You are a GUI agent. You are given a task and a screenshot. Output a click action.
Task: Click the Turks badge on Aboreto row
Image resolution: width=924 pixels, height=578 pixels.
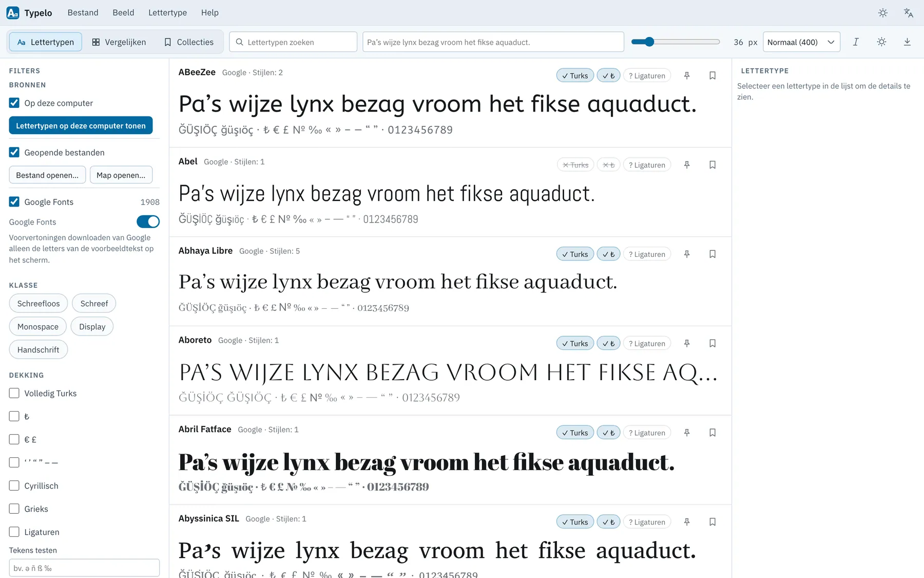pyautogui.click(x=575, y=343)
